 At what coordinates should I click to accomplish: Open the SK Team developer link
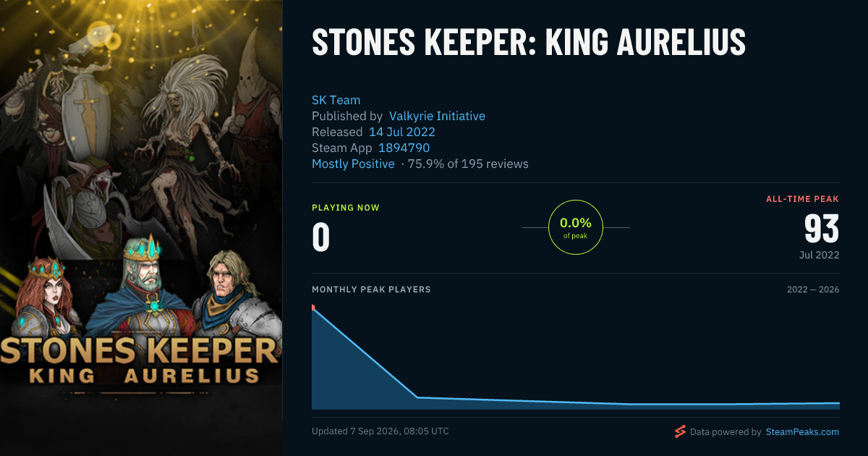(336, 100)
